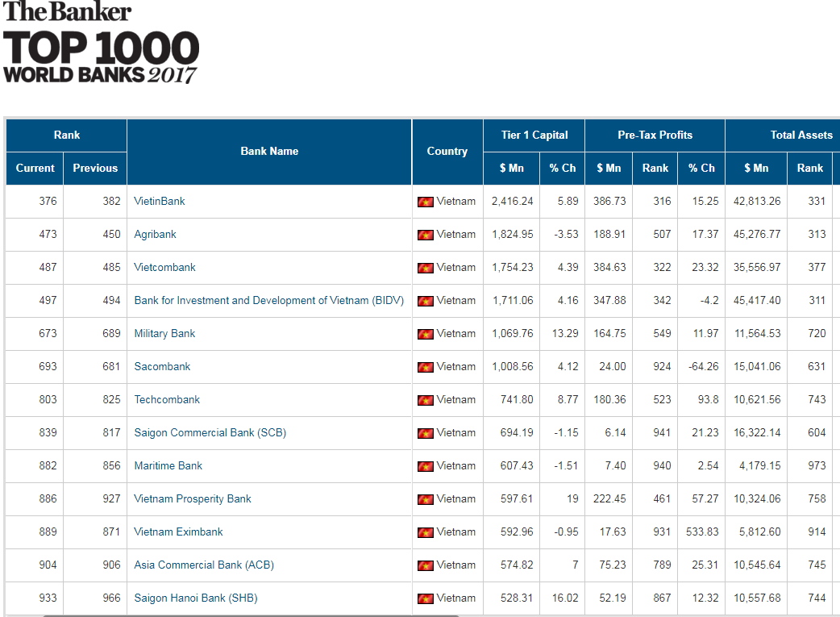Click the Vietnam flag next to Maritime Bank
The height and width of the screenshot is (617, 840).
pos(426,465)
